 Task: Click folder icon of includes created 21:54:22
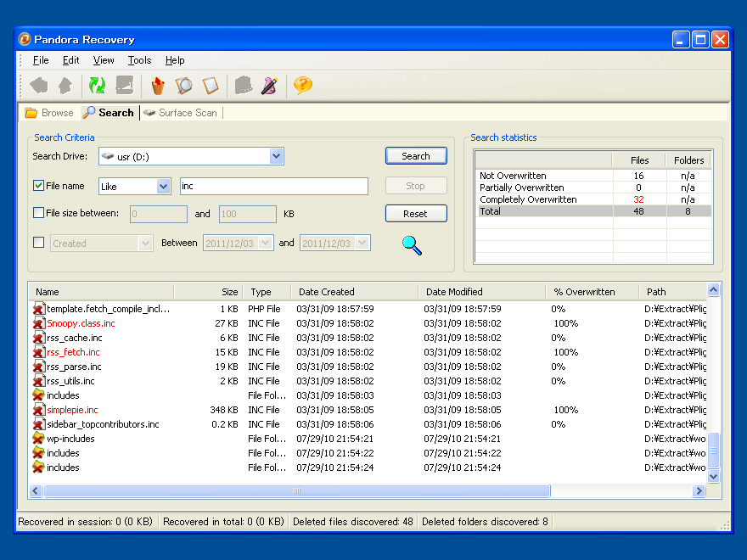[x=38, y=453]
